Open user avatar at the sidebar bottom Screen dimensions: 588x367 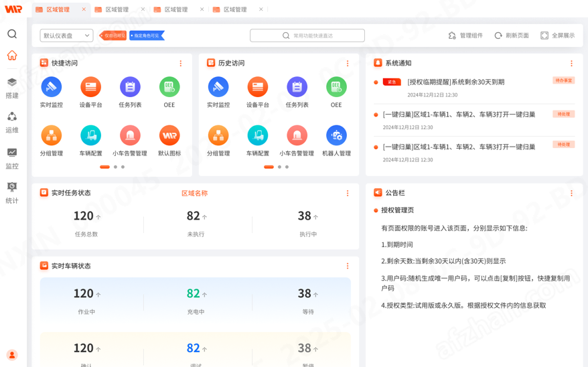click(x=12, y=355)
